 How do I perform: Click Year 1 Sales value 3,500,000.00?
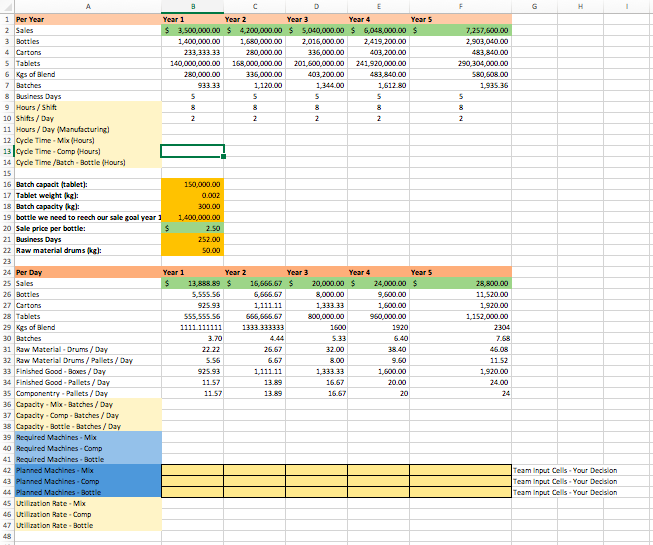[x=192, y=30]
